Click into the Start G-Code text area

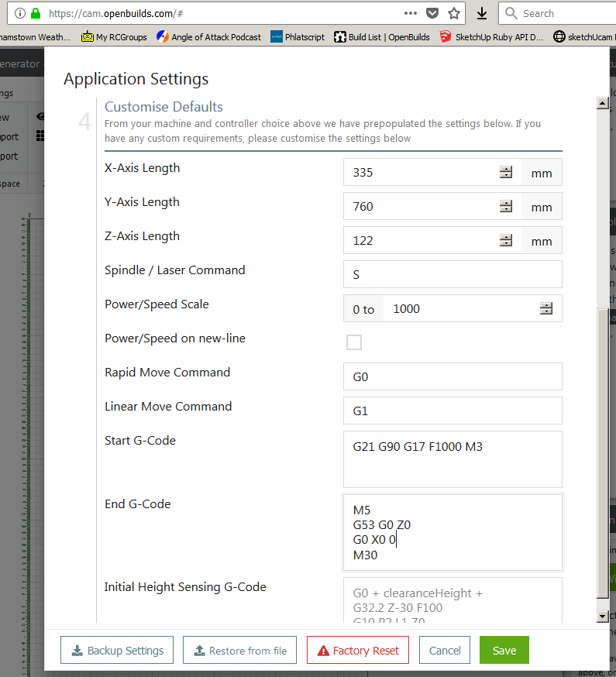pyautogui.click(x=453, y=459)
